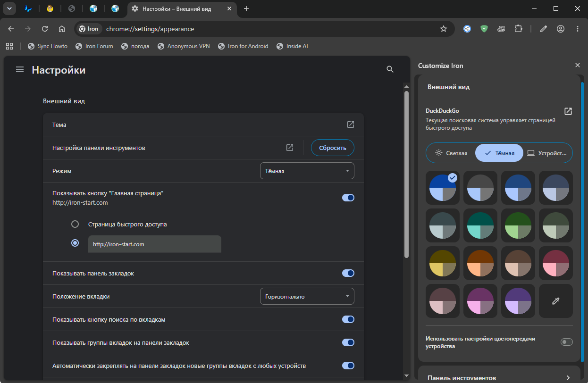Viewport: 588px width, 383px height.
Task: Select the orange color swatch
Action: (480, 263)
